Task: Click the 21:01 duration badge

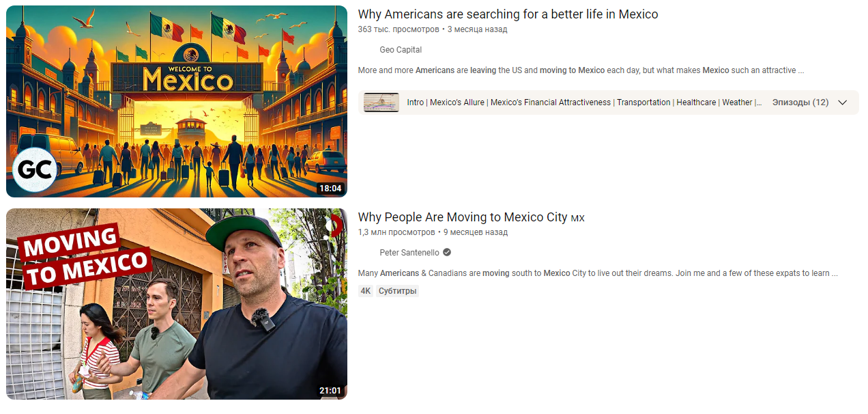Action: (x=330, y=391)
